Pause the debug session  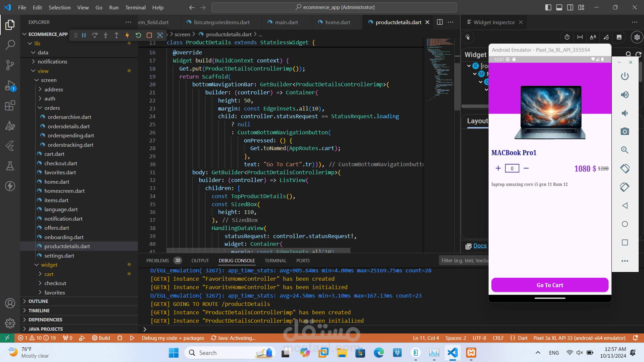[x=84, y=35]
